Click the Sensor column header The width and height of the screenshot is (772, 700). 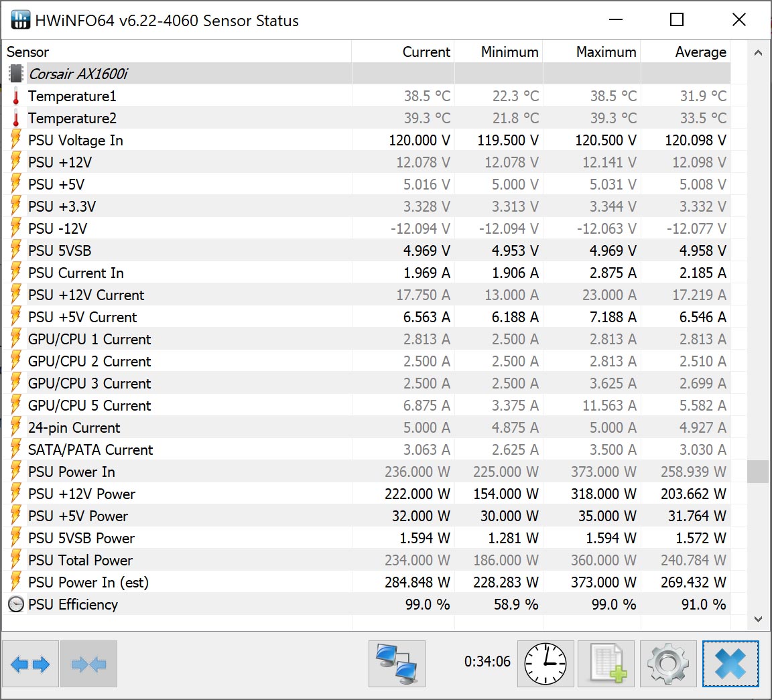(28, 52)
